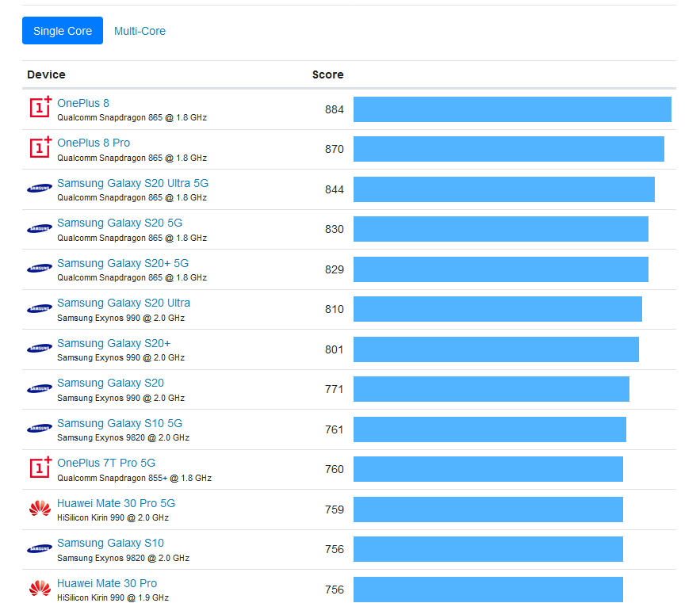Click Samsung logo beside Galaxy S10 5G
700x603 pixels.
(40, 429)
